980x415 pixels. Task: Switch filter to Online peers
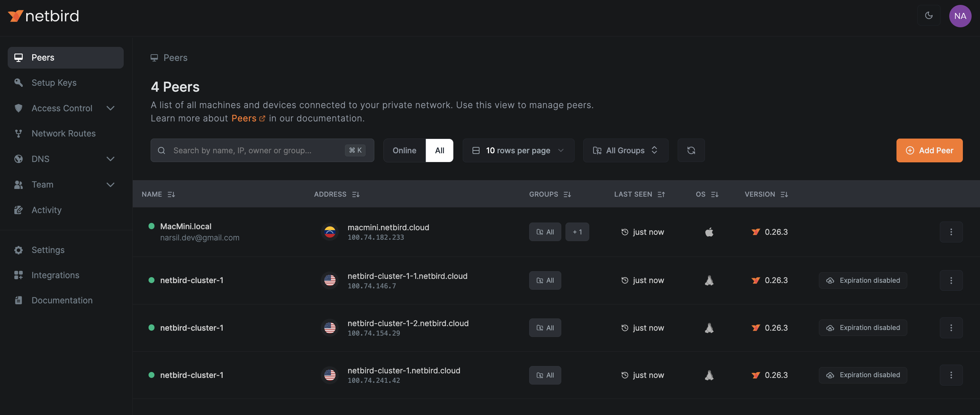point(404,150)
